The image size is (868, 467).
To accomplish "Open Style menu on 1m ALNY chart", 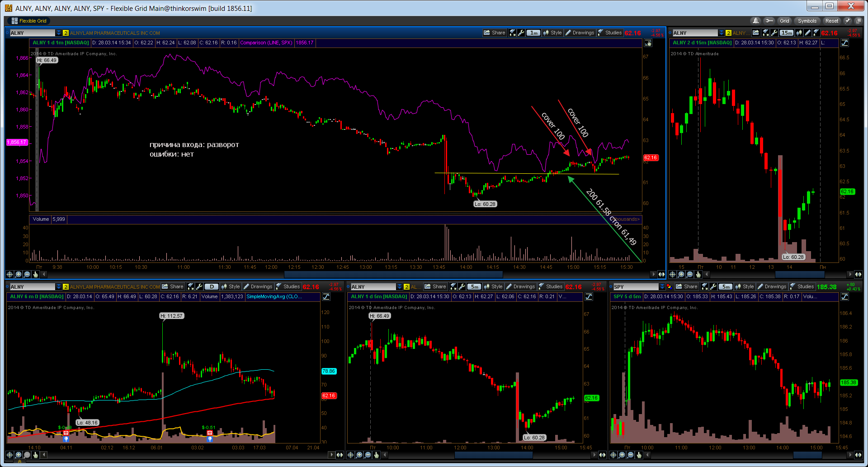I will tap(552, 33).
